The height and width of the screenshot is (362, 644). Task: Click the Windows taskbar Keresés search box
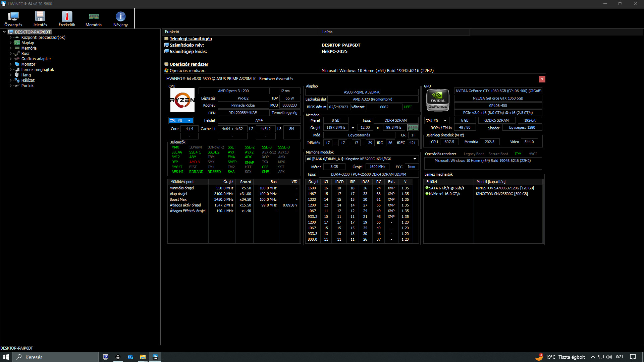tap(56, 357)
